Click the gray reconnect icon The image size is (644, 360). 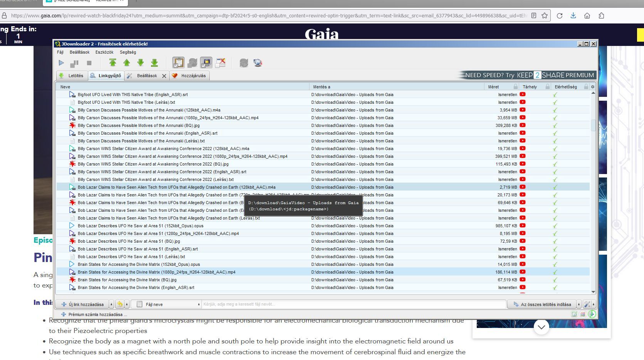click(x=244, y=63)
